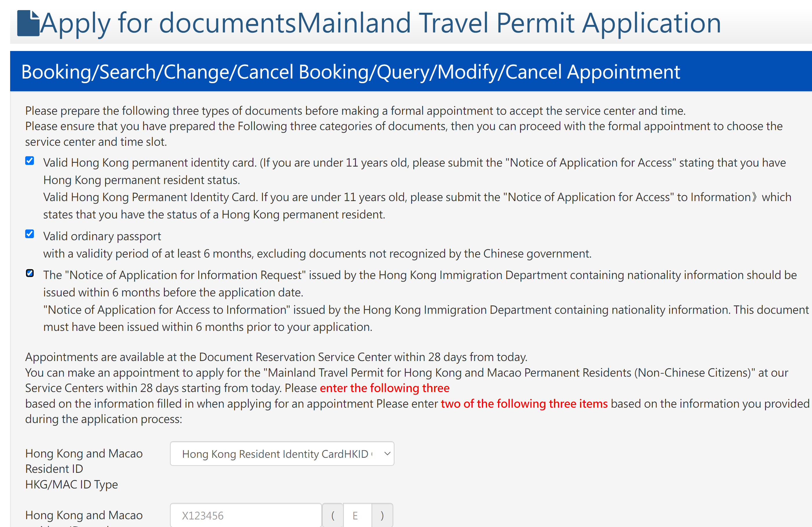
Task: Uncheck the Notice of Application for Information Request box
Action: tap(30, 273)
